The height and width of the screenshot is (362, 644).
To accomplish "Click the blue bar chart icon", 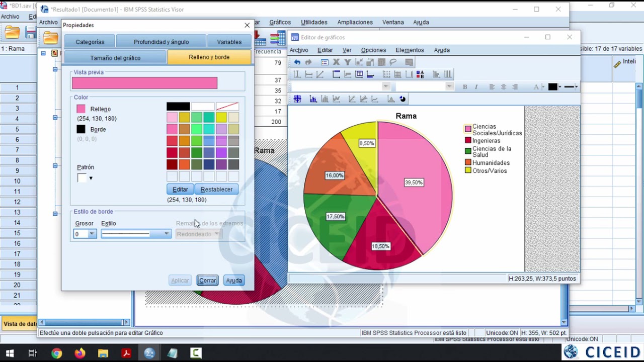I will pos(313,99).
